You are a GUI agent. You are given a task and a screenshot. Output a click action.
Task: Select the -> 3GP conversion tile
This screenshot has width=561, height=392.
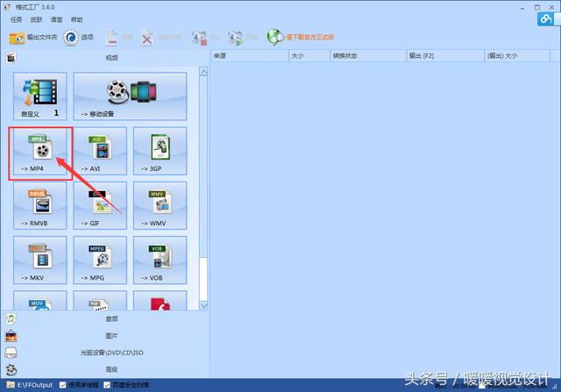[x=160, y=151]
